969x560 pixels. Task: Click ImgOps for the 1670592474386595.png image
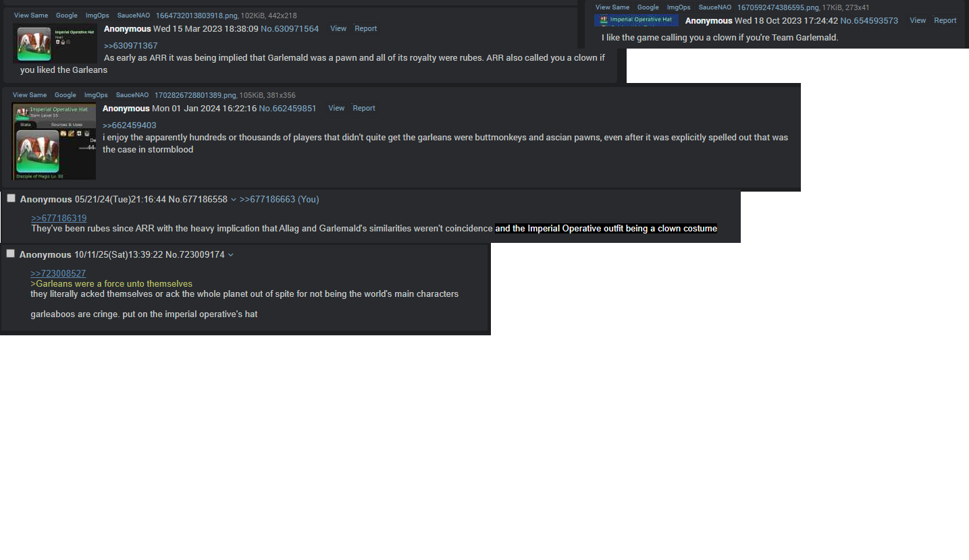pyautogui.click(x=679, y=7)
